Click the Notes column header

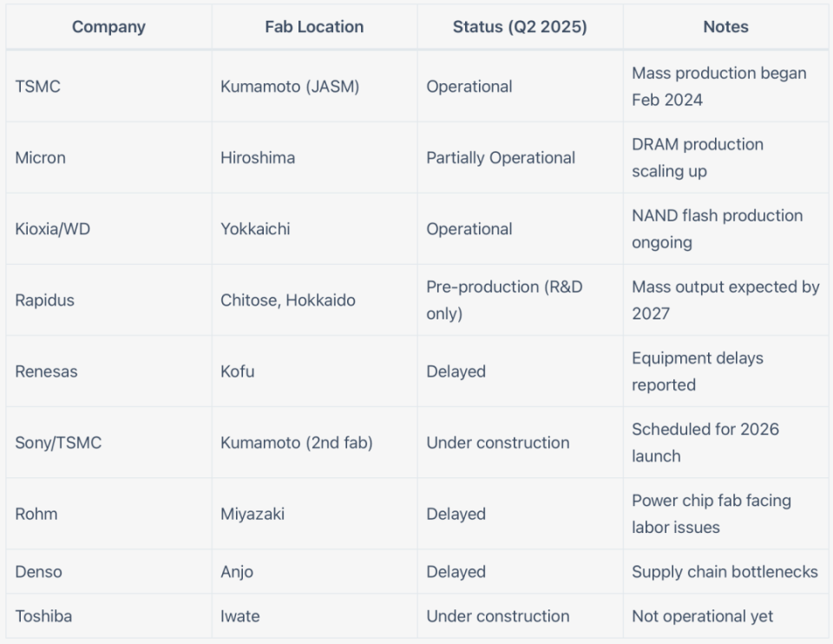point(725,27)
